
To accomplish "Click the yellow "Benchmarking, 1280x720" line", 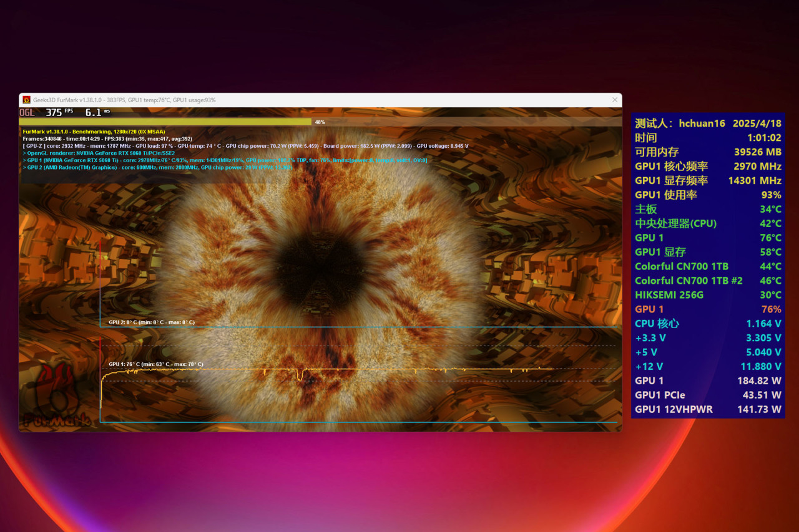I will pyautogui.click(x=94, y=132).
